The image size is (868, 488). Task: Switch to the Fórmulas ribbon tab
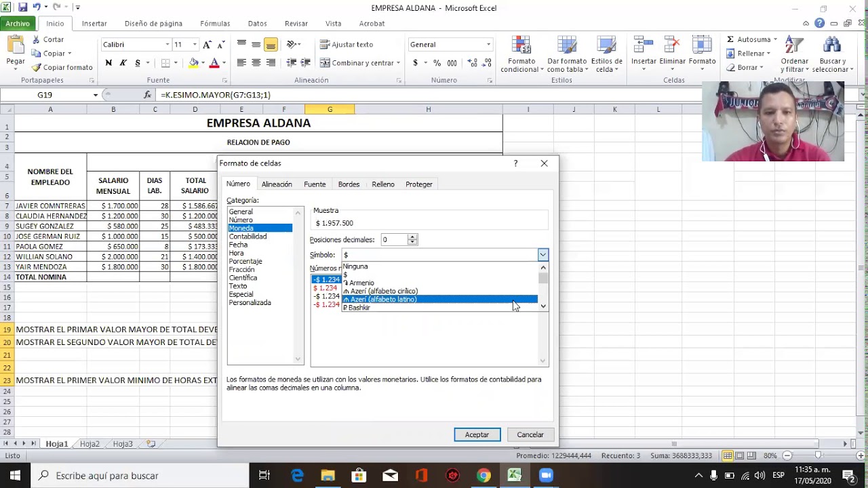(215, 24)
